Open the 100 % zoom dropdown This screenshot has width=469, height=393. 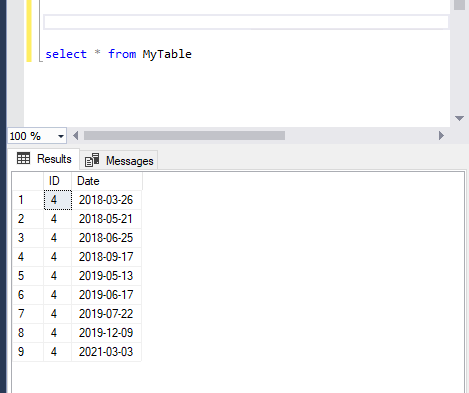(x=61, y=136)
